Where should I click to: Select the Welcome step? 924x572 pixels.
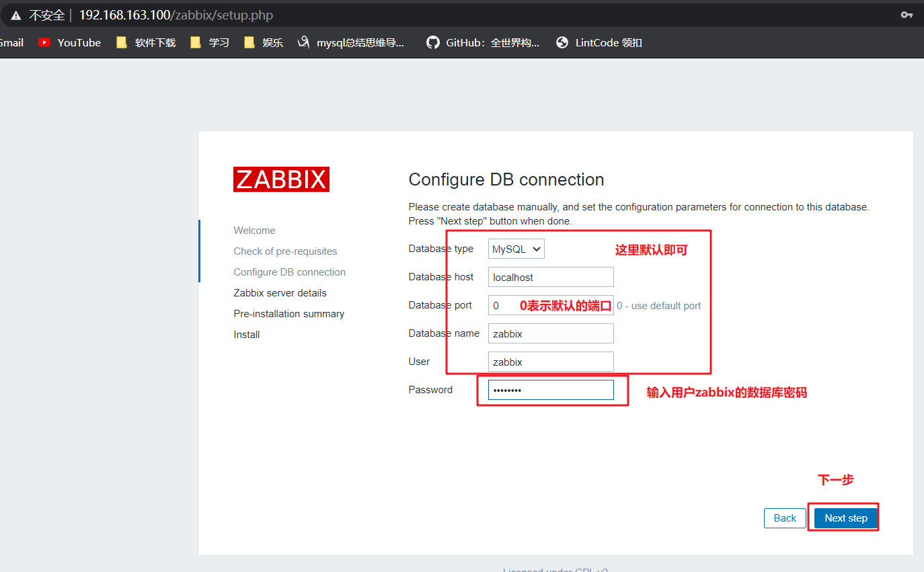254,230
